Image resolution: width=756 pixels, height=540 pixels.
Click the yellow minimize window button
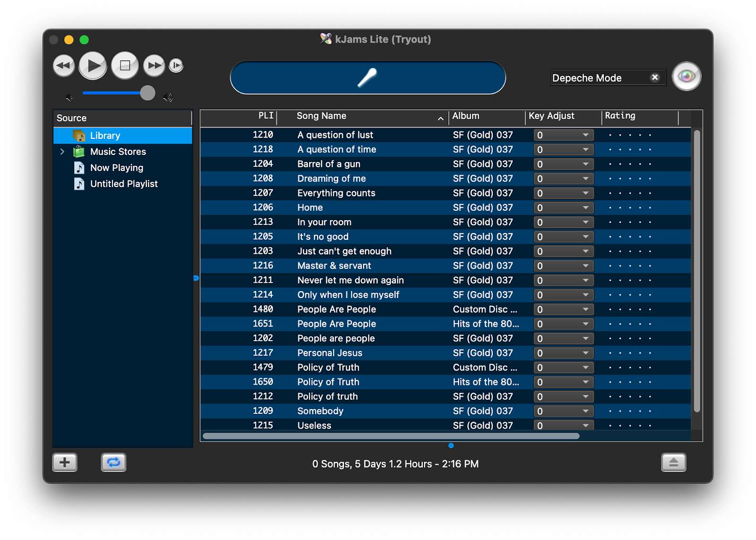(x=69, y=40)
